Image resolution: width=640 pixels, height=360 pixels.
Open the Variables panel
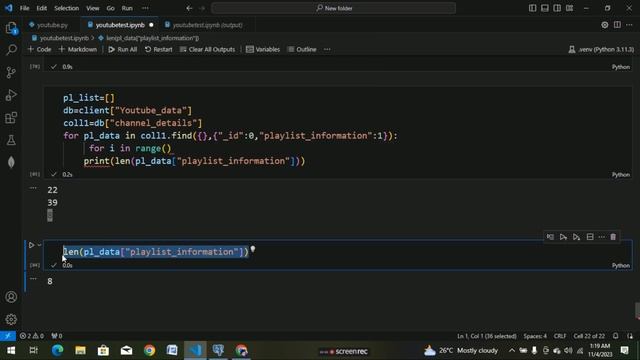point(263,49)
